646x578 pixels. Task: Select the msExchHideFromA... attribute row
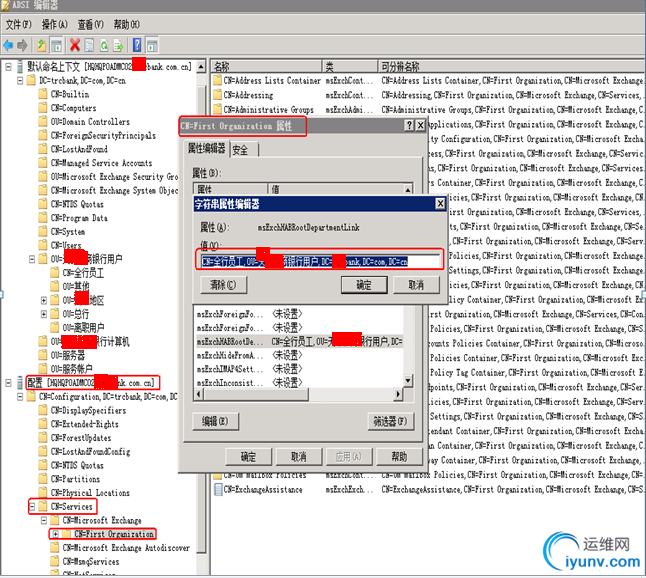tap(299, 355)
